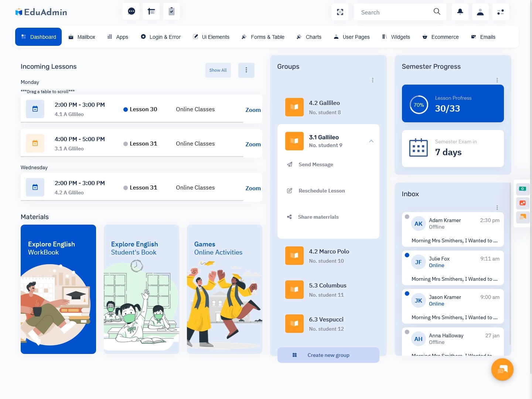Collapse the 3.1 Galileo group chevron
532x399 pixels.
pos(371,141)
